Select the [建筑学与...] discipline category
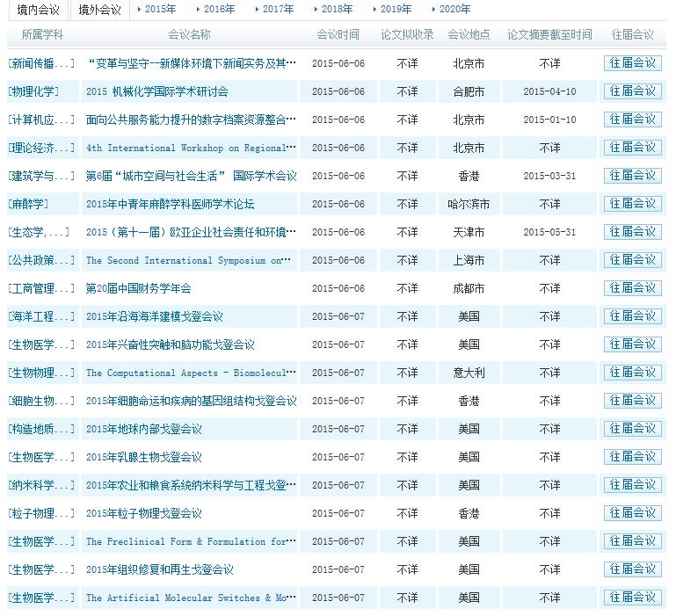The height and width of the screenshot is (616, 676). point(41,176)
